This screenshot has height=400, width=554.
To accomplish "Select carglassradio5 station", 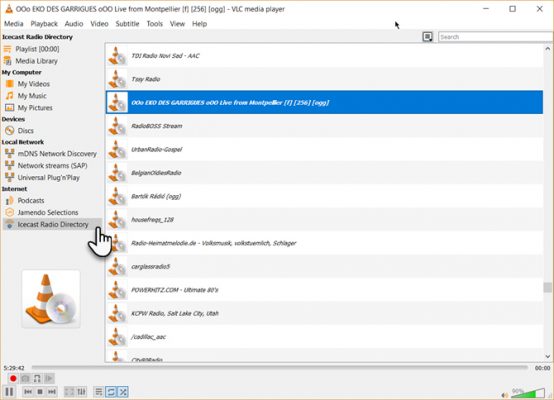I will pos(324,266).
